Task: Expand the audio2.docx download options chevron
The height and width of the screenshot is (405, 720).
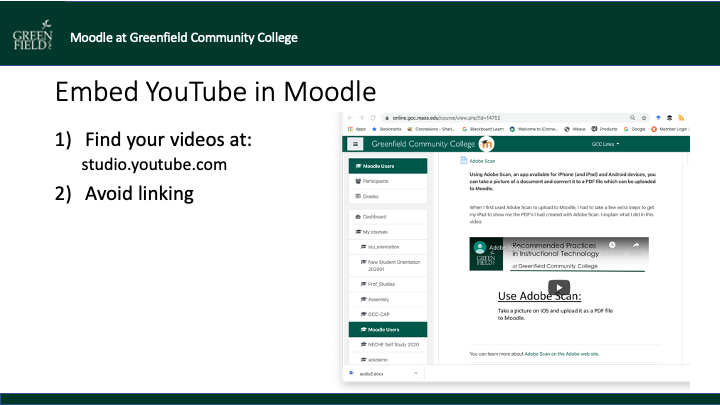Action: point(416,373)
